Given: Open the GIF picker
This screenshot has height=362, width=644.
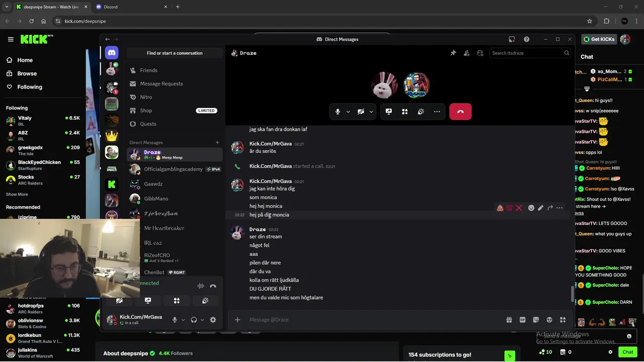Looking at the screenshot, I should coord(522,320).
